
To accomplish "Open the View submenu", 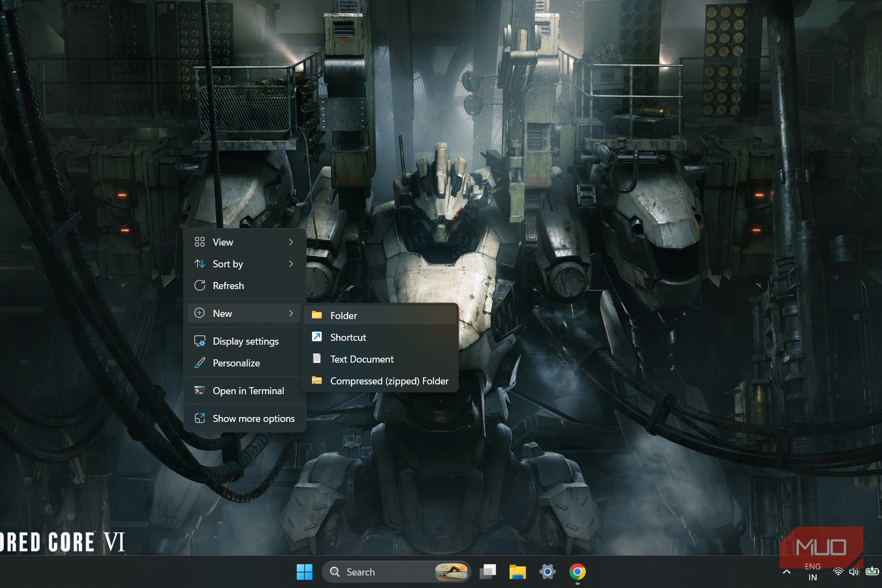I will (245, 242).
